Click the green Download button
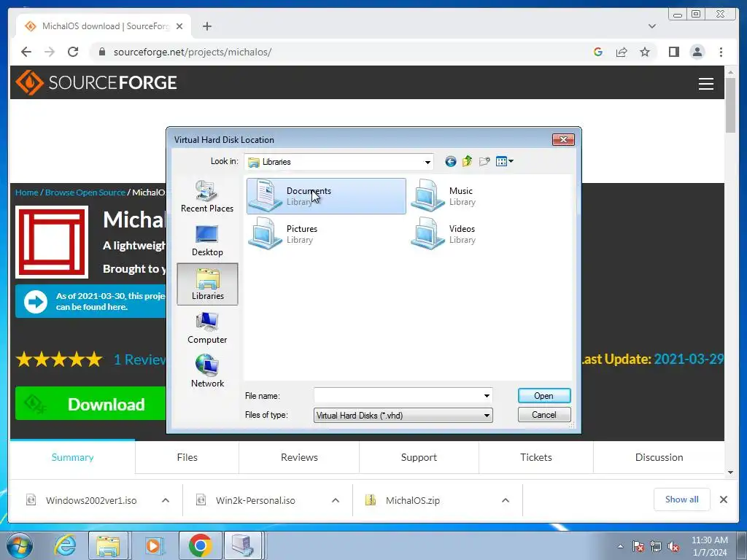 90,403
